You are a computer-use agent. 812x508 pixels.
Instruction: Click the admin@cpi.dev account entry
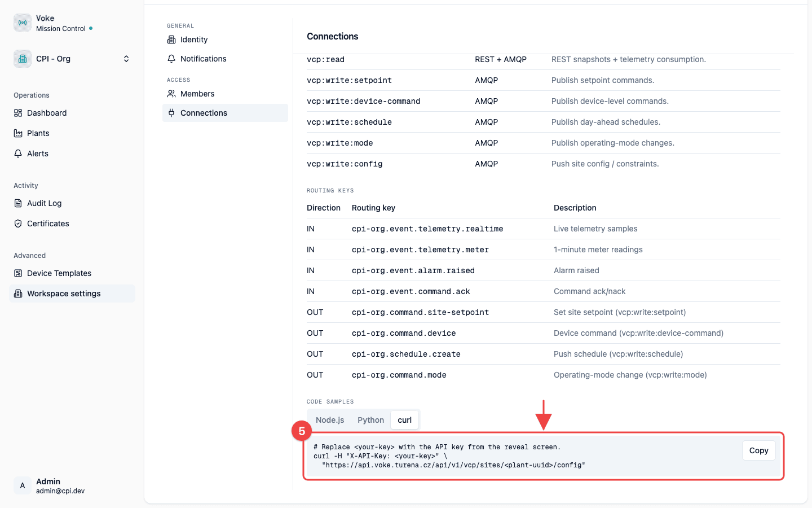pyautogui.click(x=60, y=491)
